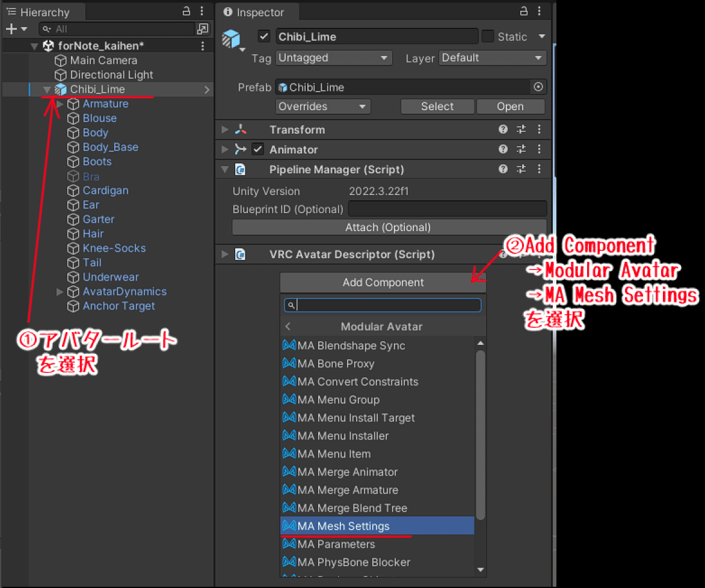Expand the Transform component foldout
Image resolution: width=705 pixels, height=588 pixels.
(x=225, y=129)
